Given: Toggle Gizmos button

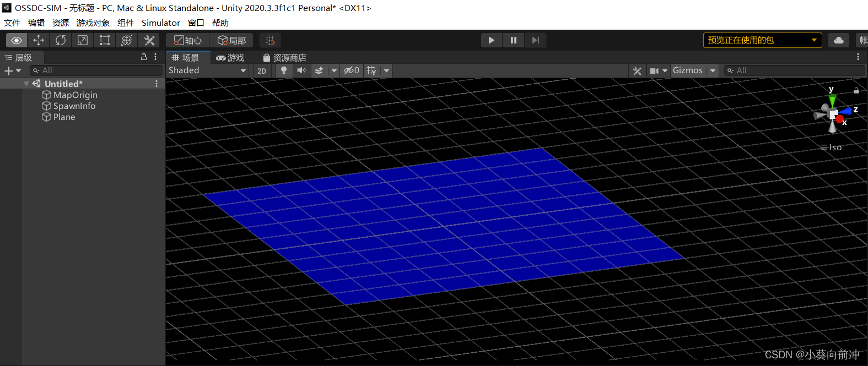Looking at the screenshot, I should [x=688, y=70].
